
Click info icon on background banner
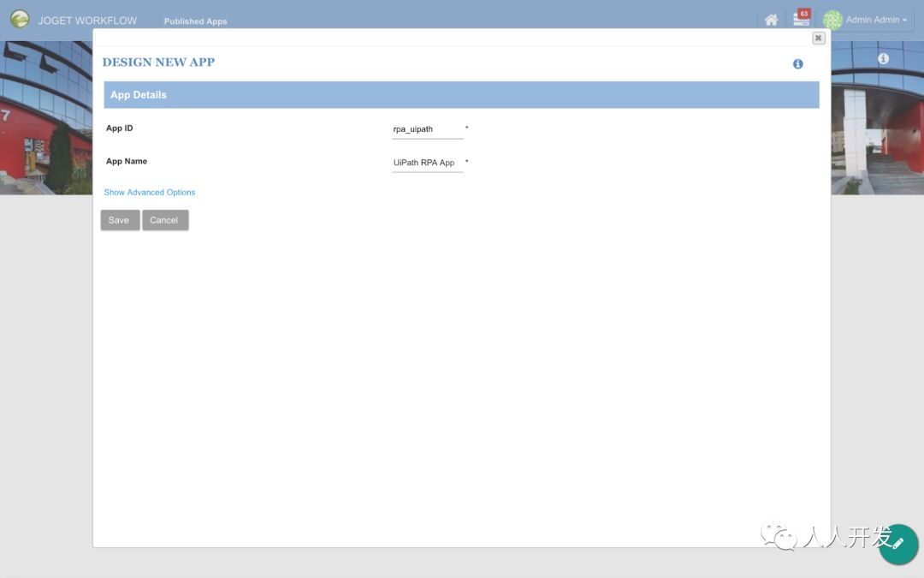[883, 58]
